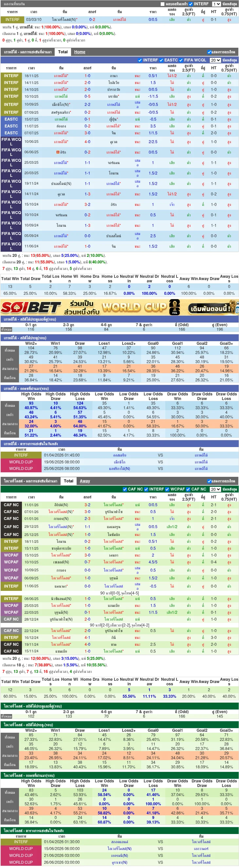The image size is (239, 868).
Task: Click the SOIBET World Cup banner image
Action: [x=119, y=307]
